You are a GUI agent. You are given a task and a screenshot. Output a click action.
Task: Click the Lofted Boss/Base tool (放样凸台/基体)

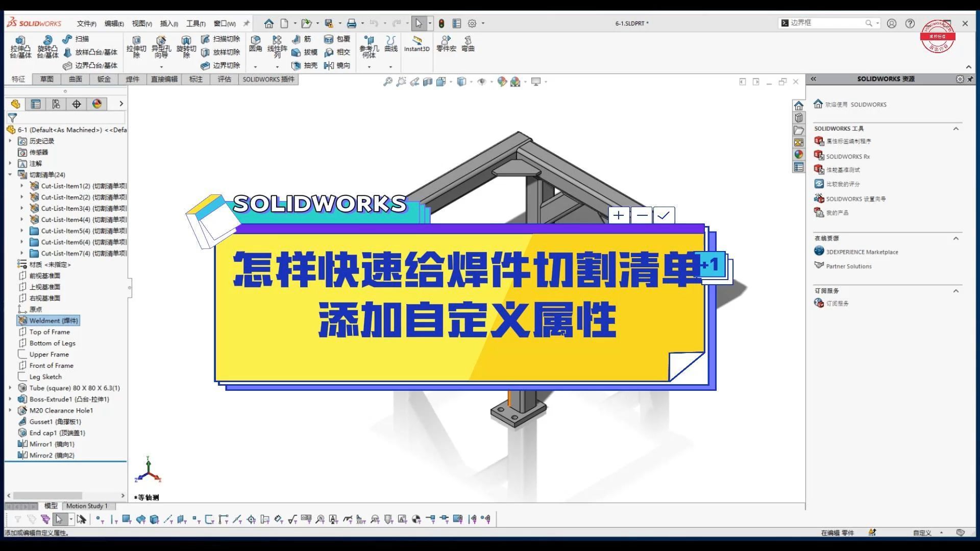[90, 52]
